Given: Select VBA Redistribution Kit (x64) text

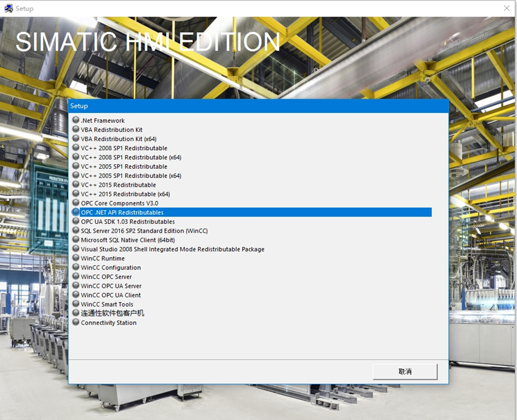Looking at the screenshot, I should (119, 139).
